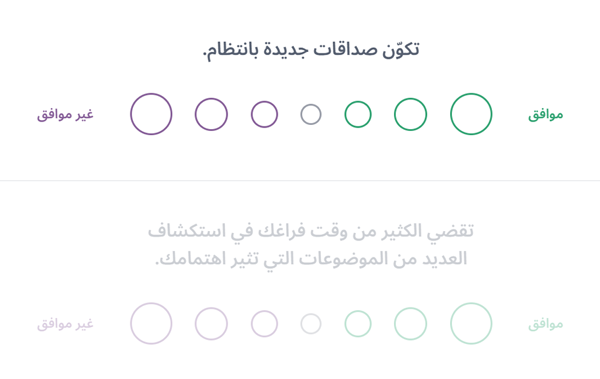
Task: Choose medium faded green circle for topics question
Action: [411, 323]
